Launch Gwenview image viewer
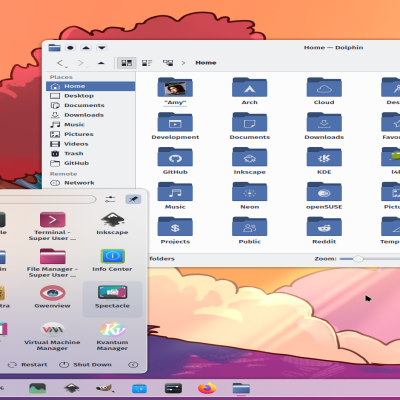400x400 pixels. click(x=52, y=297)
